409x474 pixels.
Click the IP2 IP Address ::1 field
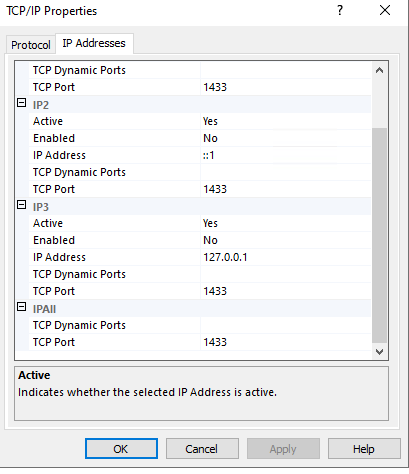[286, 155]
